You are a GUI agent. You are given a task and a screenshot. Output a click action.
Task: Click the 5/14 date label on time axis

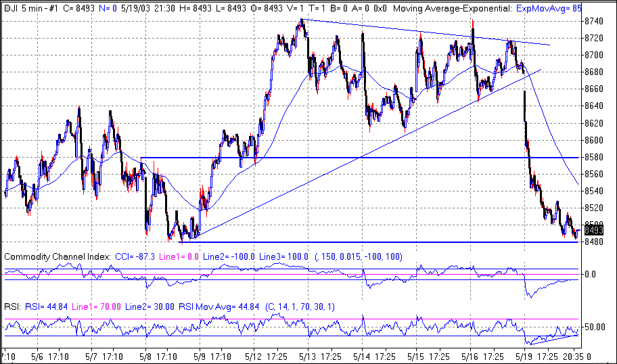coord(362,357)
